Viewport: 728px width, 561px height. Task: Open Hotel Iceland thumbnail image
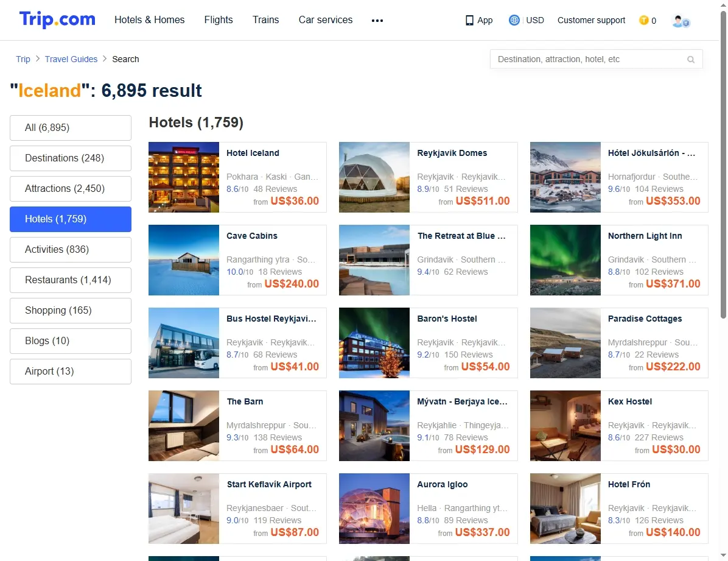pos(184,177)
